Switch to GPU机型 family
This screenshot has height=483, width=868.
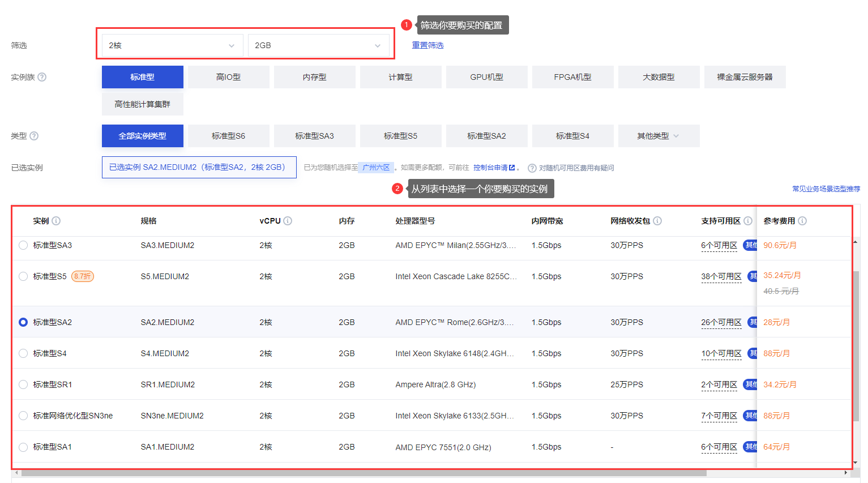[x=487, y=77]
